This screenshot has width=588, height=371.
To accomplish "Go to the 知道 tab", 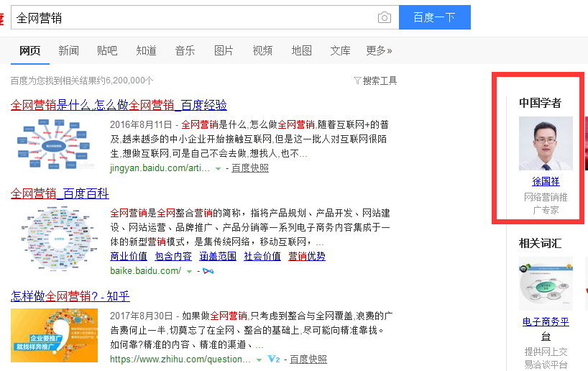I will point(146,50).
